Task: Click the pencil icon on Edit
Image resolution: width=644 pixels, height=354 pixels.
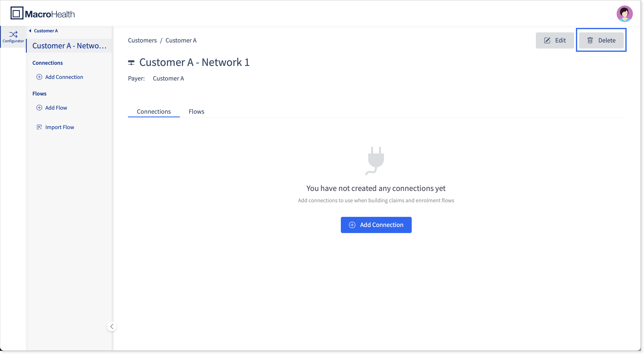Action: point(547,40)
